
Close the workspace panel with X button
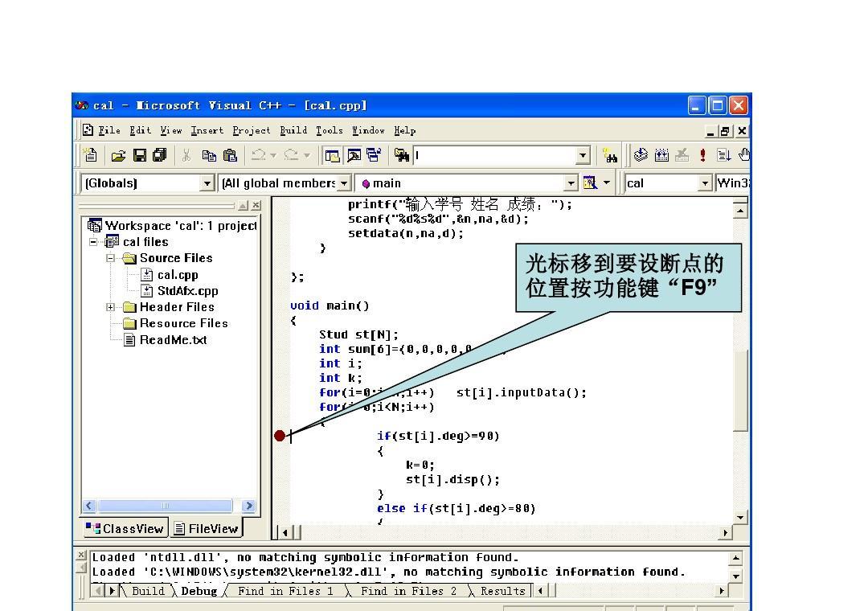(256, 206)
